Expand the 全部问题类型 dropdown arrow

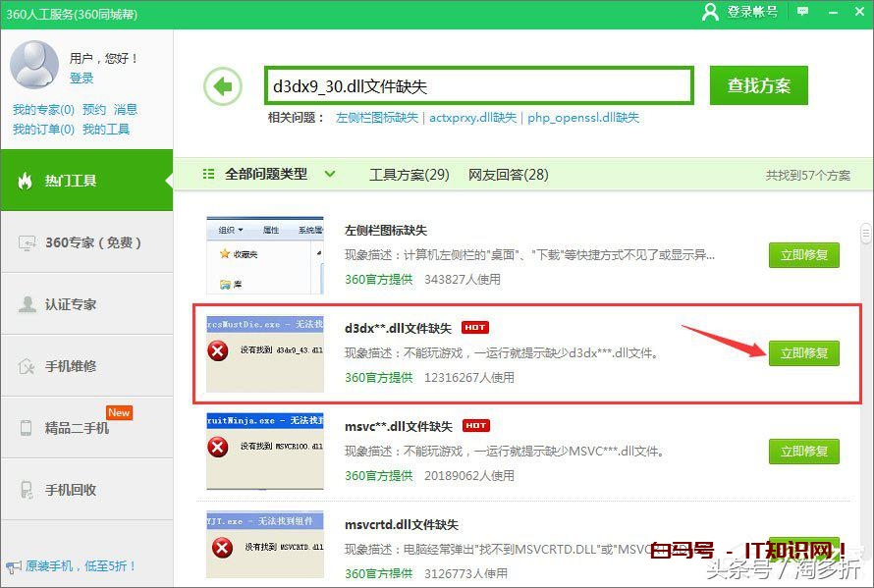tap(330, 174)
